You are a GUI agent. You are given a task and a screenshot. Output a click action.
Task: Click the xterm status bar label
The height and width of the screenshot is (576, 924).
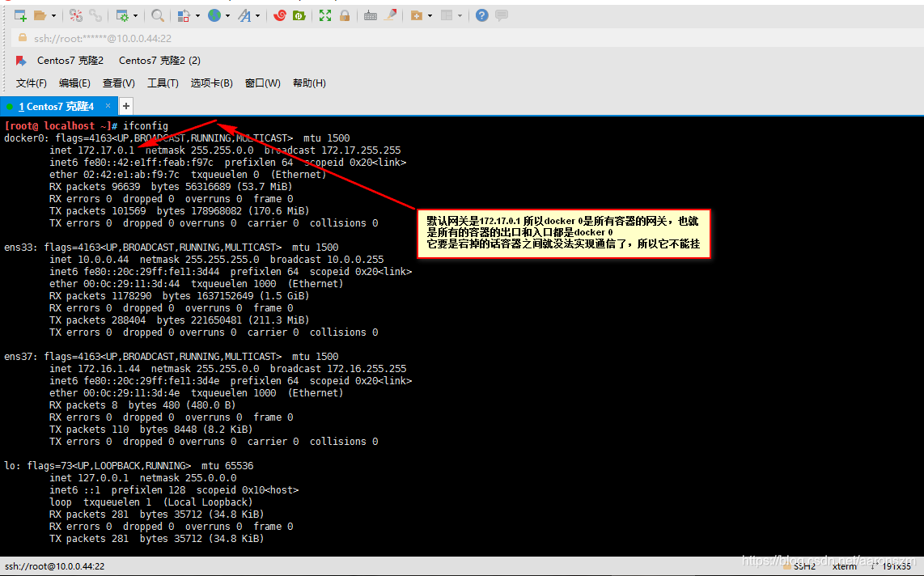point(845,566)
